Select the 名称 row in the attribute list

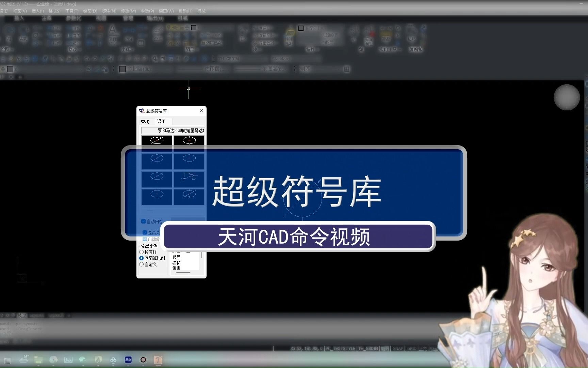[176, 263]
